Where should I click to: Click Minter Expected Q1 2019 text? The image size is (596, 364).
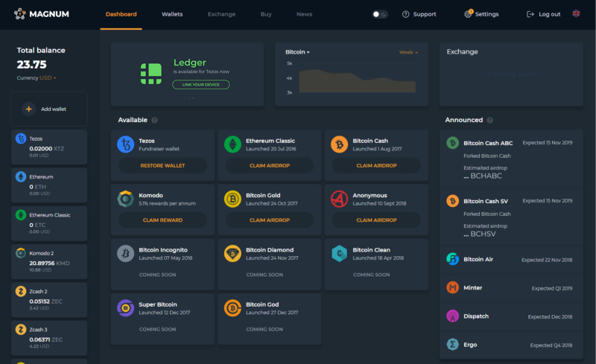coord(552,288)
